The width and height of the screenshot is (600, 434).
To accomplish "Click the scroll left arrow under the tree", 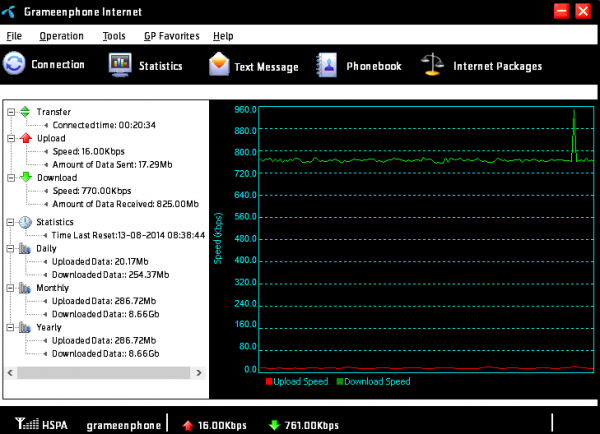I will (10, 373).
